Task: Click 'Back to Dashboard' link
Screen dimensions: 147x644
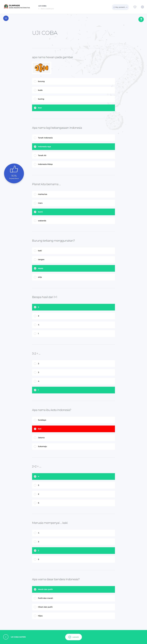Action: pyautogui.click(x=47, y=9)
